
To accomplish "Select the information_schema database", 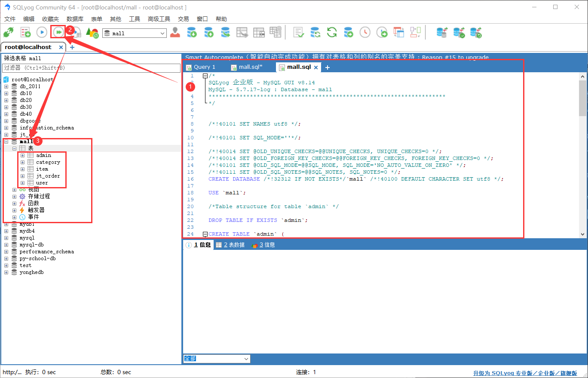I will pos(47,128).
